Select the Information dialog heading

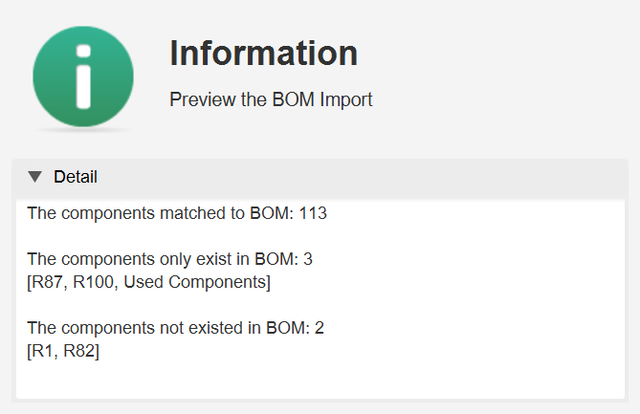[x=264, y=53]
